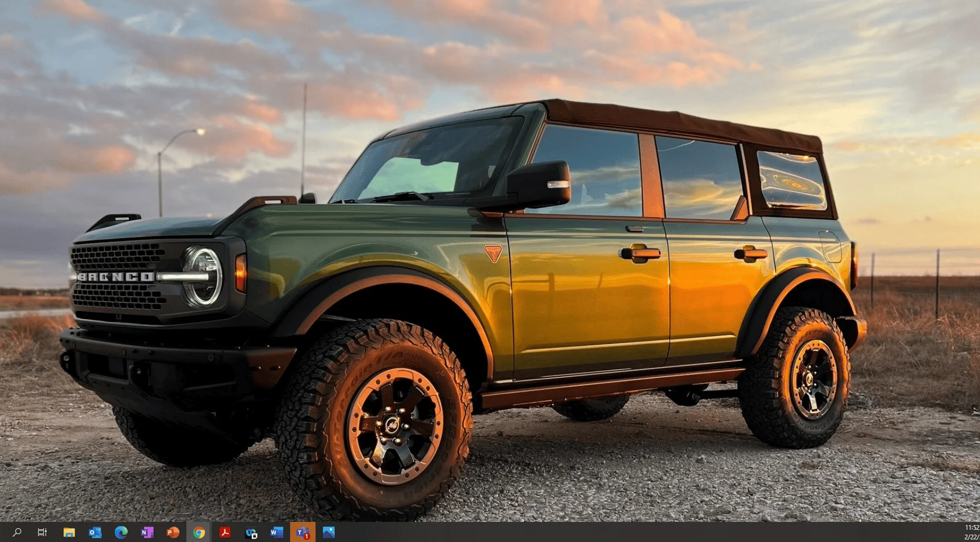The height and width of the screenshot is (542, 980).
Task: Open the taskbar search magnifier
Action: [x=17, y=532]
